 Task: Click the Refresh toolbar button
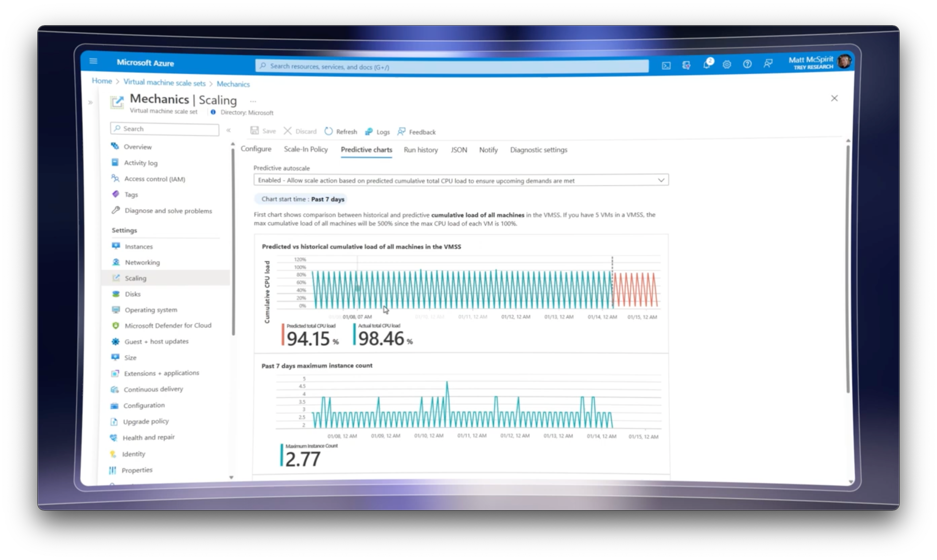341,131
